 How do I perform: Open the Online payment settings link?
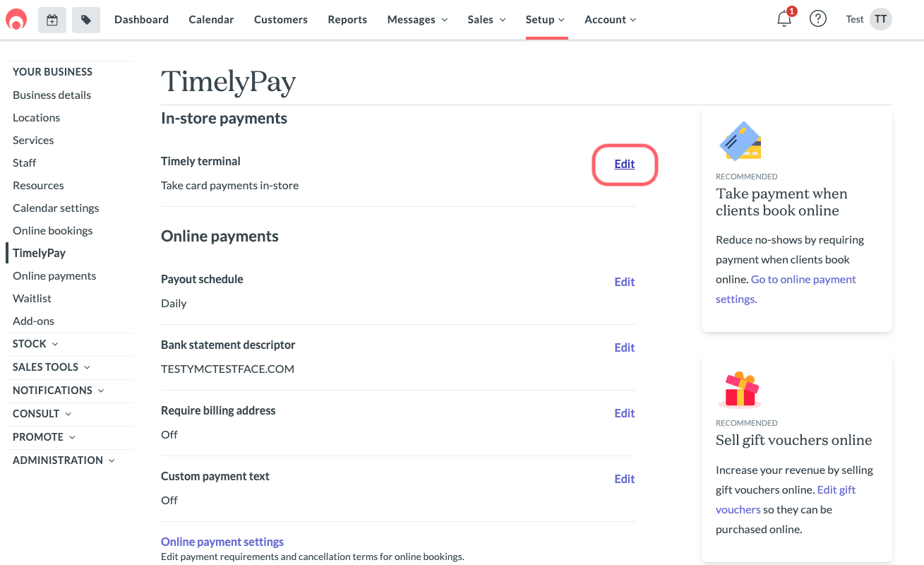(222, 542)
